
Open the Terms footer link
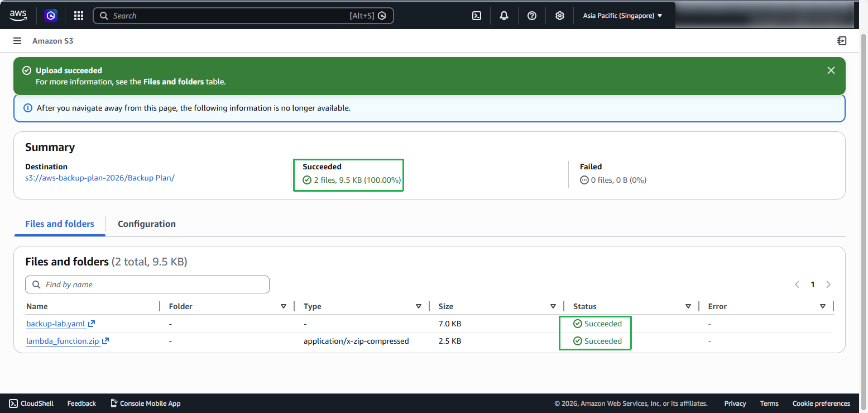point(769,403)
